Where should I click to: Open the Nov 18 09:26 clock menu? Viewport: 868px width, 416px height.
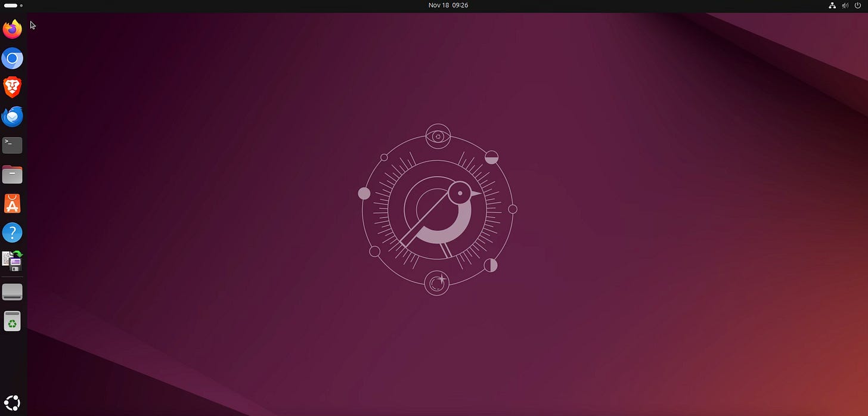coord(448,5)
